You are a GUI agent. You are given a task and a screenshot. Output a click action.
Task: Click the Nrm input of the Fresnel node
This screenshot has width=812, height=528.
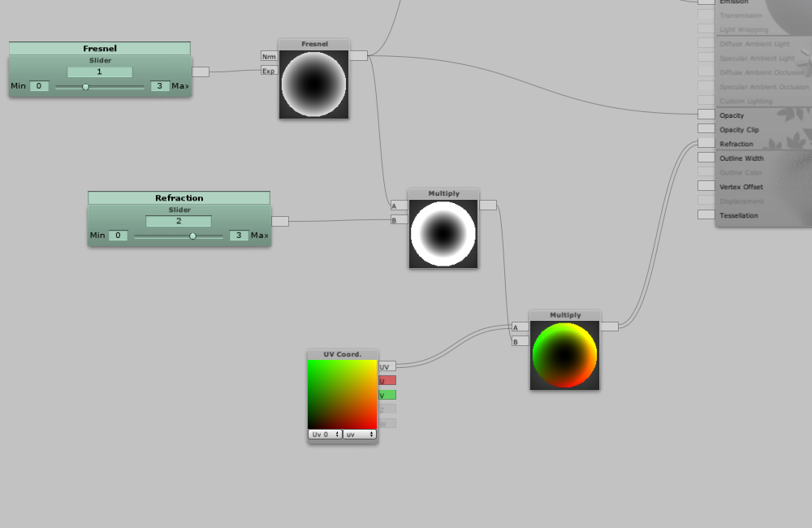click(270, 57)
